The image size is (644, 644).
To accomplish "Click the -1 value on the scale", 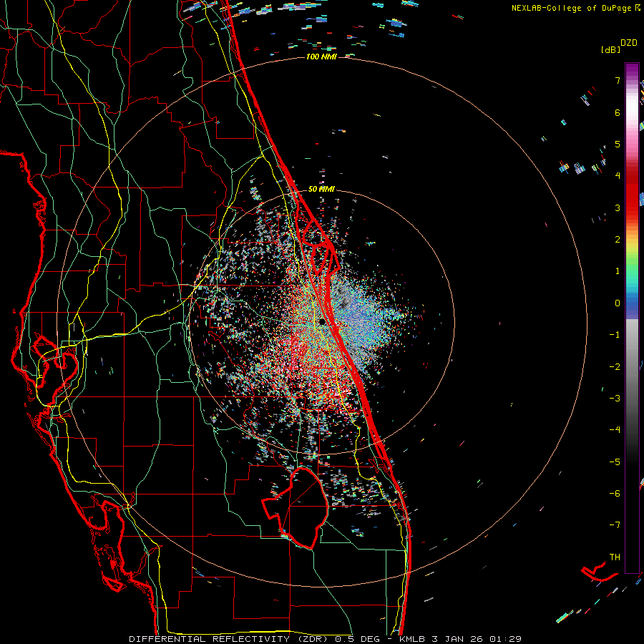I will coord(615,335).
